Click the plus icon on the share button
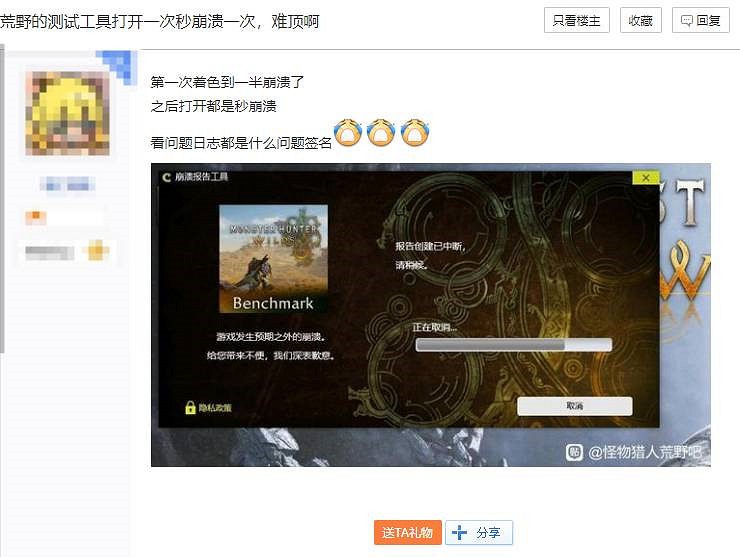The width and height of the screenshot is (740, 557). point(459,532)
